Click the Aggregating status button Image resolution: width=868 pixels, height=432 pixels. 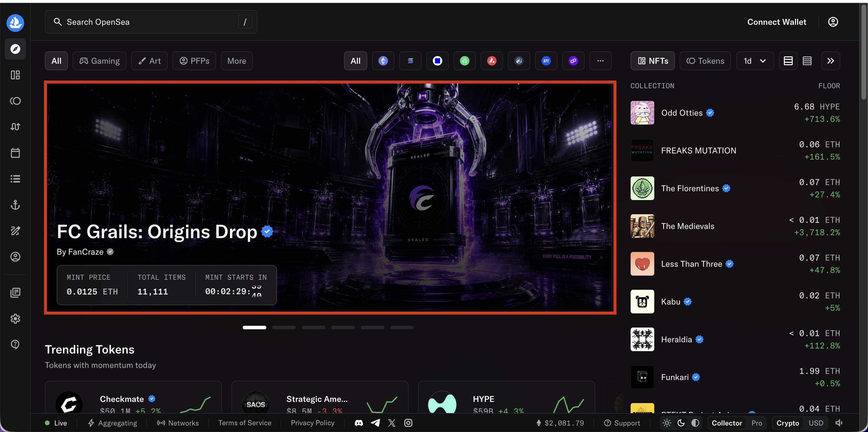click(x=112, y=423)
